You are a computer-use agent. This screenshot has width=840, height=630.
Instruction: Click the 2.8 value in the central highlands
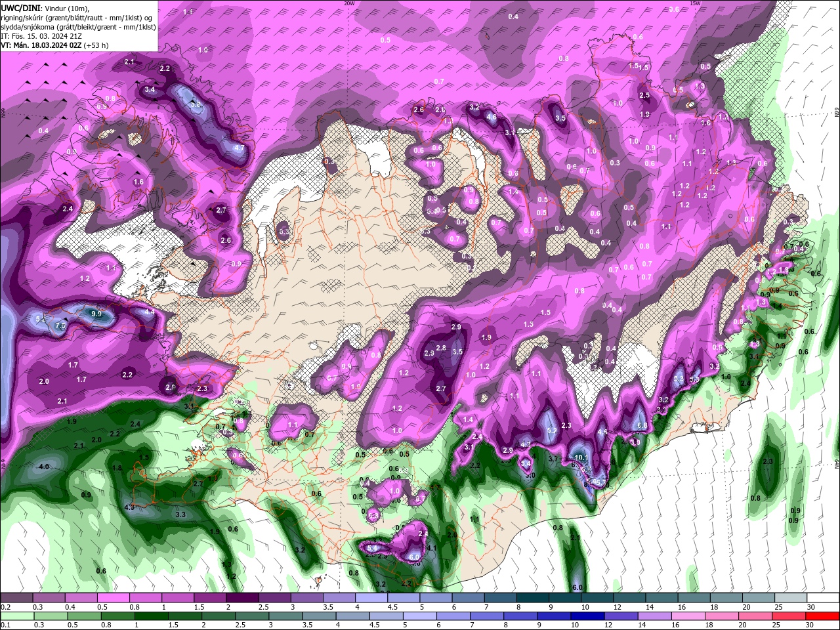pos(441,348)
